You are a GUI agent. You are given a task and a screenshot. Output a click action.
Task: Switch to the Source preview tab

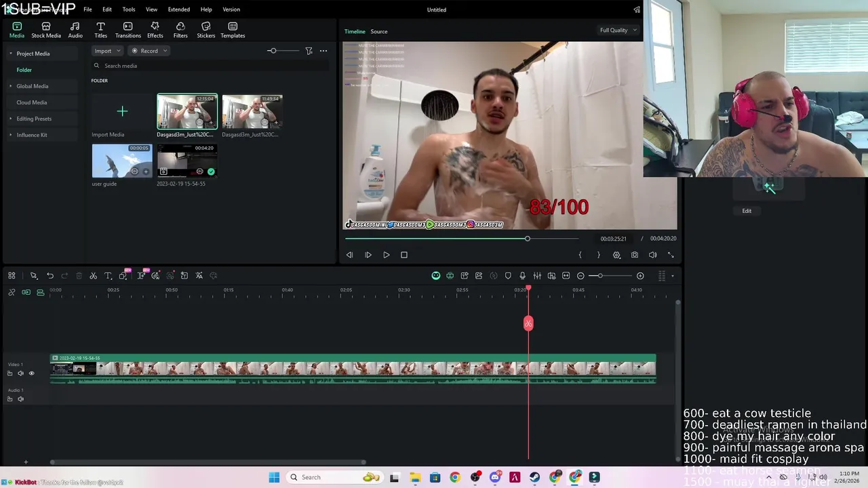[x=379, y=31]
